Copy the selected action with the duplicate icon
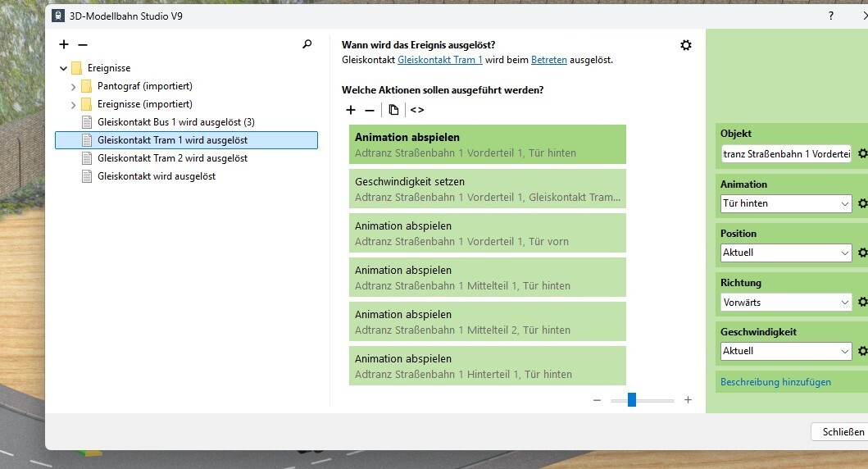Image resolution: width=868 pixels, height=469 pixels. coord(393,110)
